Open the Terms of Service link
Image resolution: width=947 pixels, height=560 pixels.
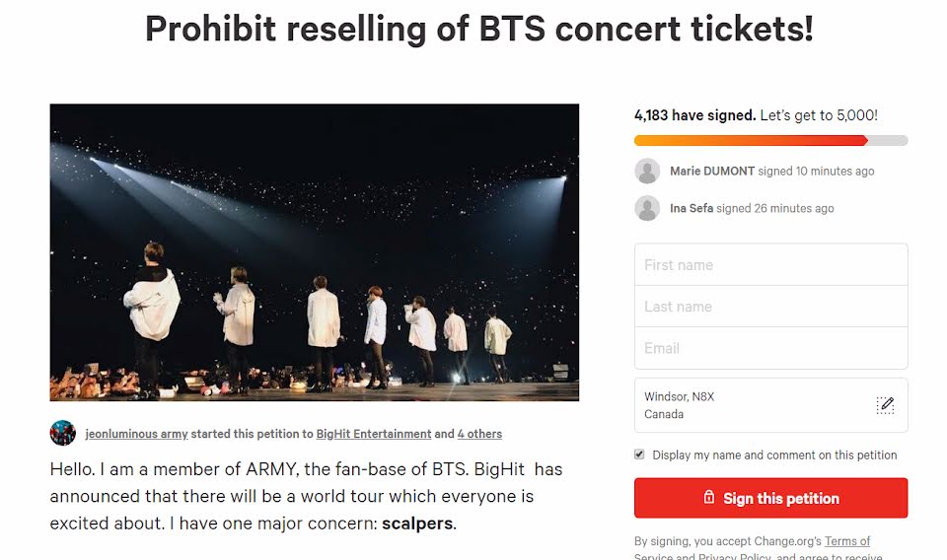tap(846, 541)
